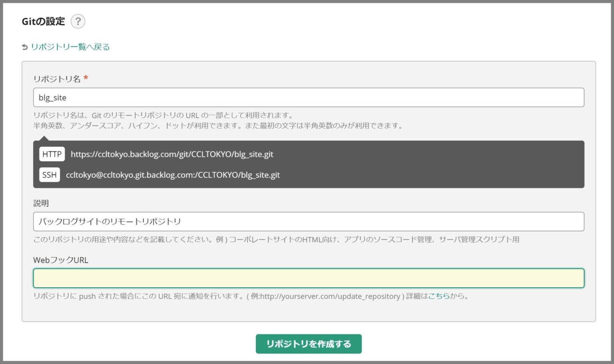Select the SSH badge in the URL tooltip
The image size is (614, 364).
pyautogui.click(x=49, y=175)
